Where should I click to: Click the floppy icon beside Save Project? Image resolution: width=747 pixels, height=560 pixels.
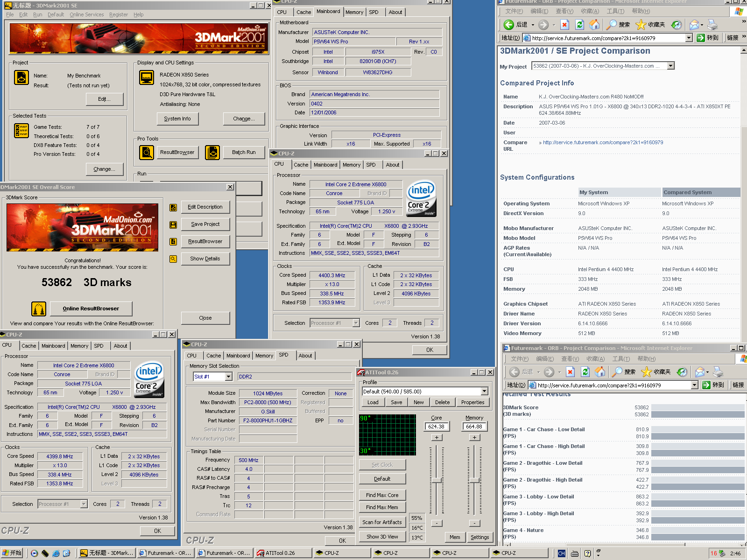click(173, 225)
